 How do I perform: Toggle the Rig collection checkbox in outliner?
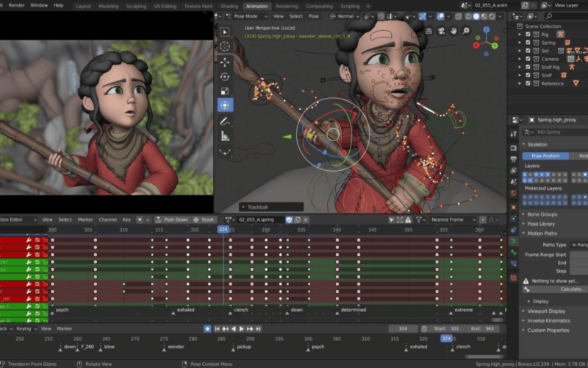pyautogui.click(x=528, y=35)
